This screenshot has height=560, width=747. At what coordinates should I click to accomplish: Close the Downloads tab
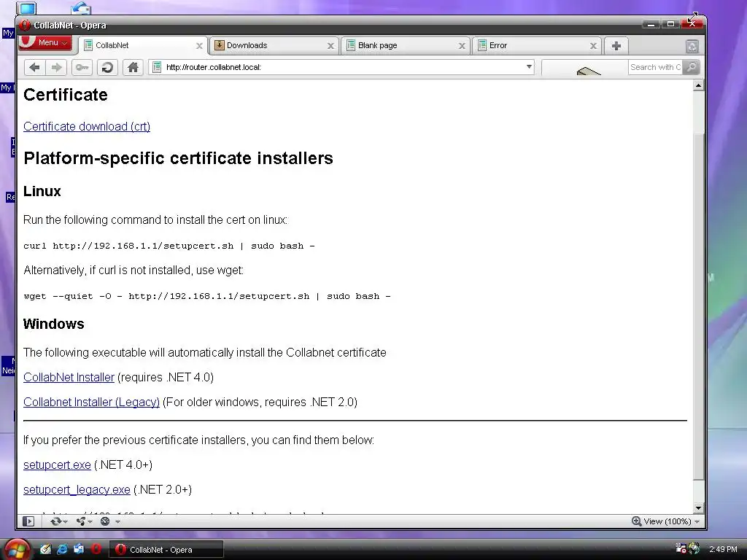coord(330,46)
